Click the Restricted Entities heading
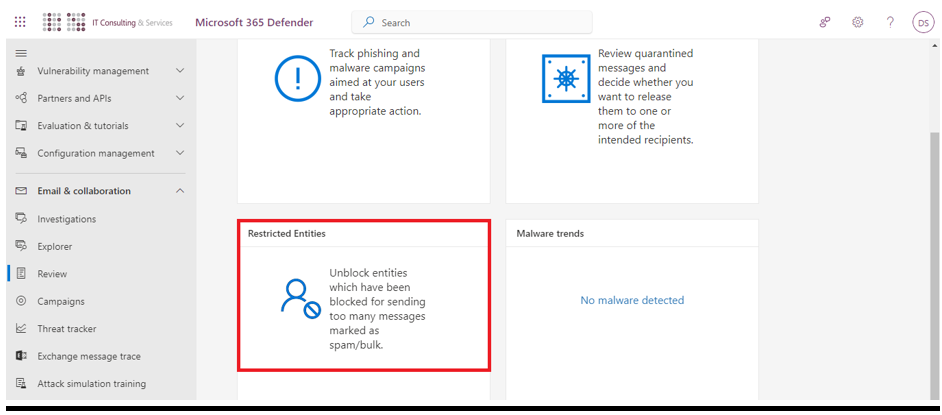The image size is (942, 415). coord(287,234)
